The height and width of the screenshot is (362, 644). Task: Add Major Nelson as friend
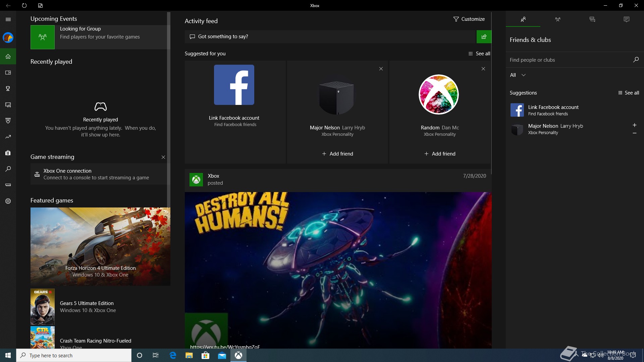click(337, 154)
